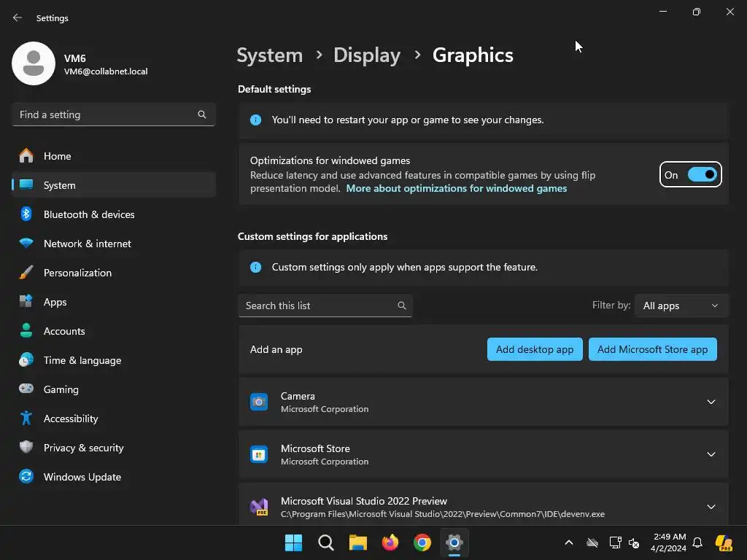
Task: Click the Apps icon in sidebar
Action: click(26, 301)
